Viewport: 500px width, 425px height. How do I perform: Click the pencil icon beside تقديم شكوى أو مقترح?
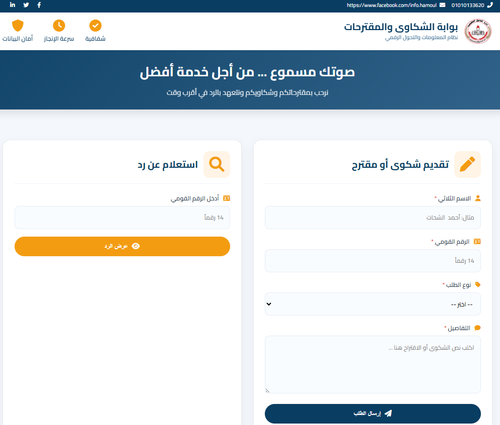tap(467, 164)
